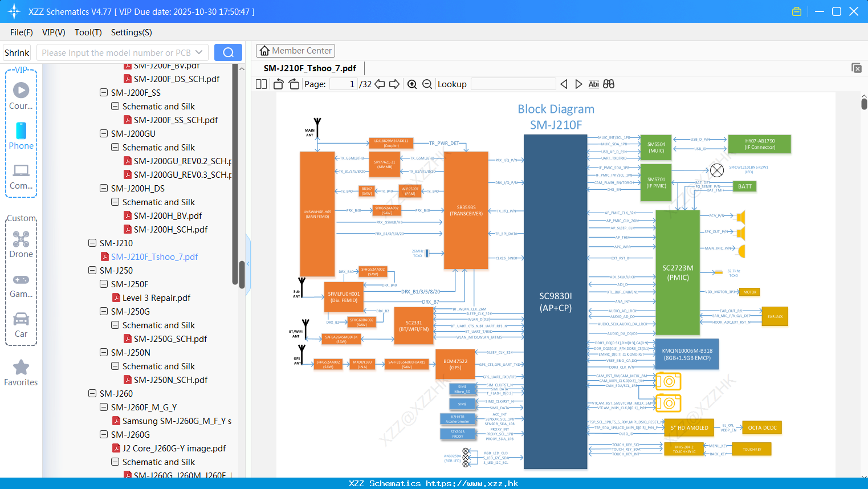Click the page number input field
This screenshot has width=868, height=489.
coord(343,84)
